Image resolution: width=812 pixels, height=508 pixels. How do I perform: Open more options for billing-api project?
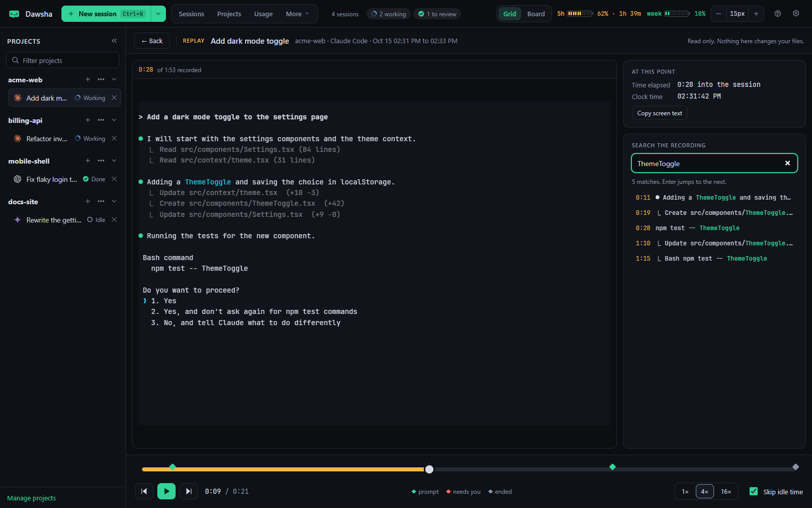pos(101,120)
